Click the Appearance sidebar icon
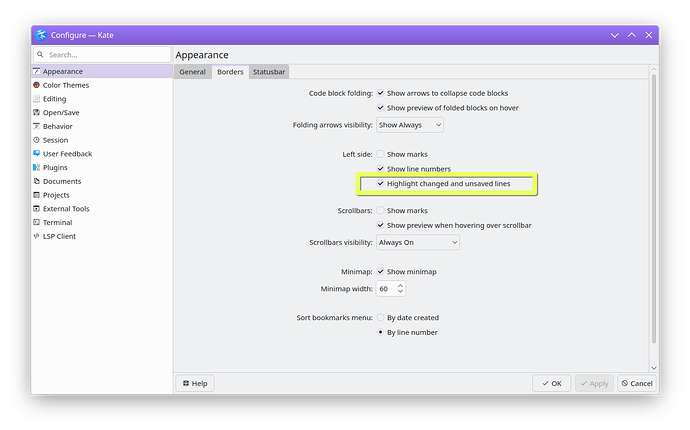690x430 pixels. tap(37, 71)
